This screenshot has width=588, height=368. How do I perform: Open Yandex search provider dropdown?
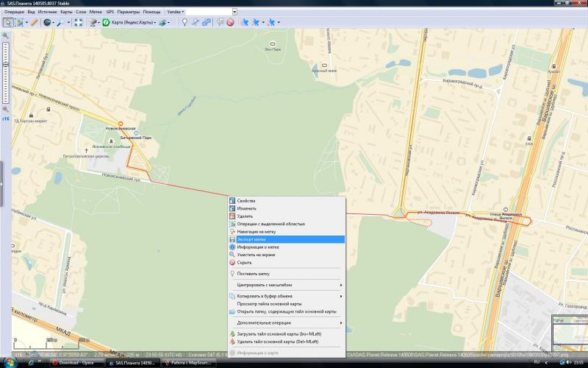pyautogui.click(x=176, y=12)
